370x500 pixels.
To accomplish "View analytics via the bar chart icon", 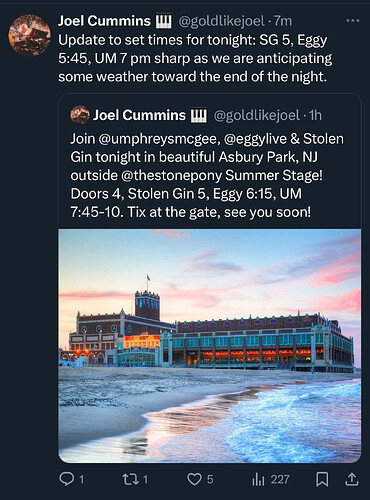I will pyautogui.click(x=258, y=479).
